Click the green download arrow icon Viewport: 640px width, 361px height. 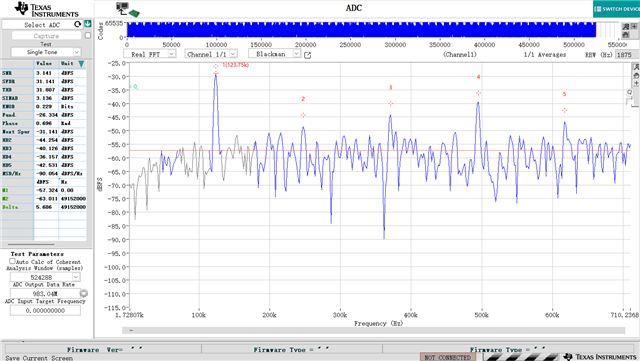(88, 24)
